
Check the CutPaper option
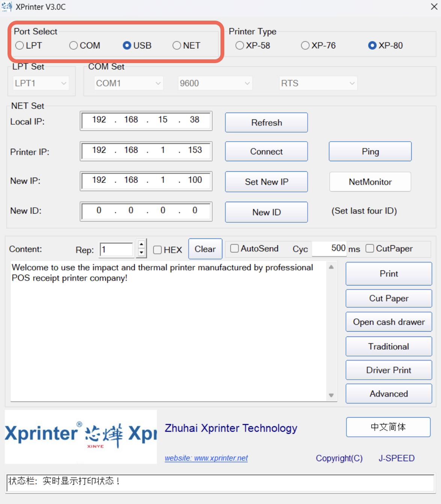pos(370,248)
